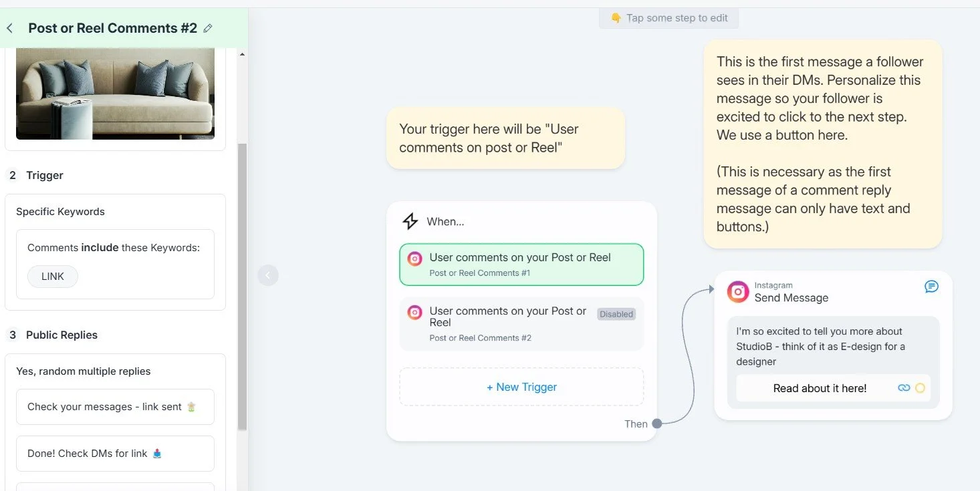
Task: Click the Read about it here! button
Action: pyautogui.click(x=833, y=388)
